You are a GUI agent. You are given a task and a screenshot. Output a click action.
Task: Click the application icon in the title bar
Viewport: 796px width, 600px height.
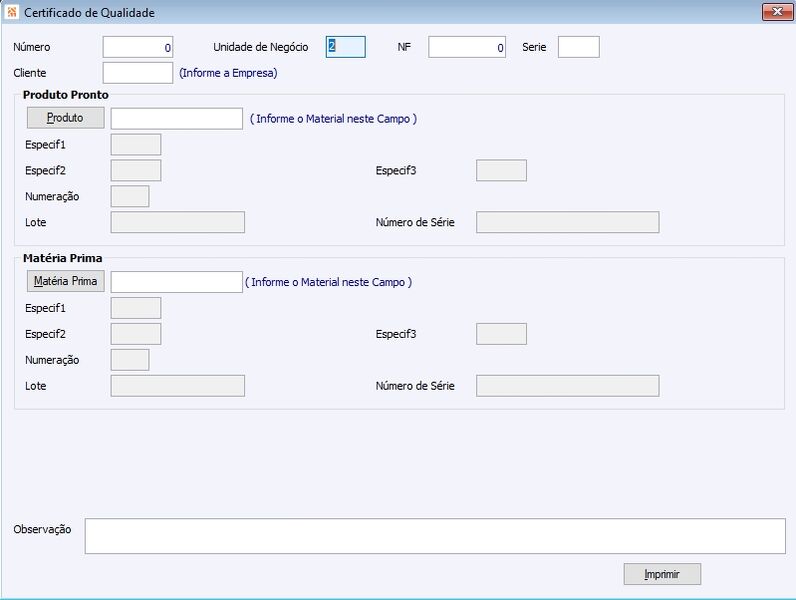12,12
